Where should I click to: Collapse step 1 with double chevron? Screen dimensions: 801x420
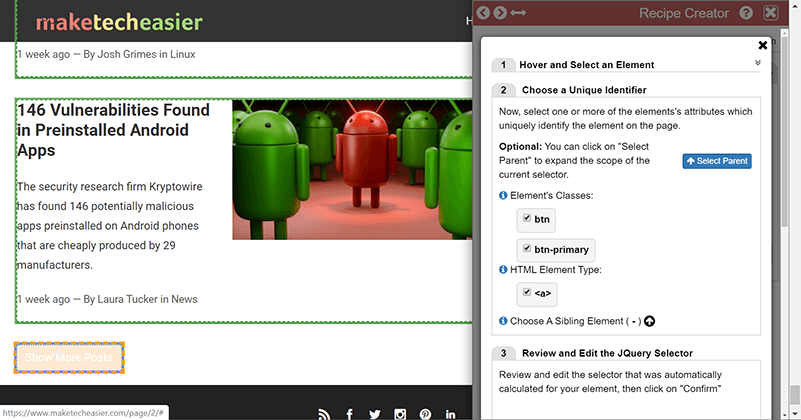pos(758,63)
